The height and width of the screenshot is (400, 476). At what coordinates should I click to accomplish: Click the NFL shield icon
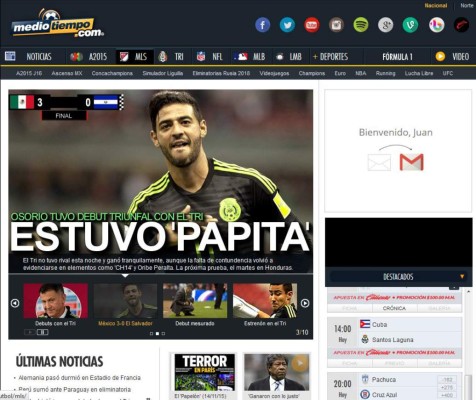coord(201,56)
